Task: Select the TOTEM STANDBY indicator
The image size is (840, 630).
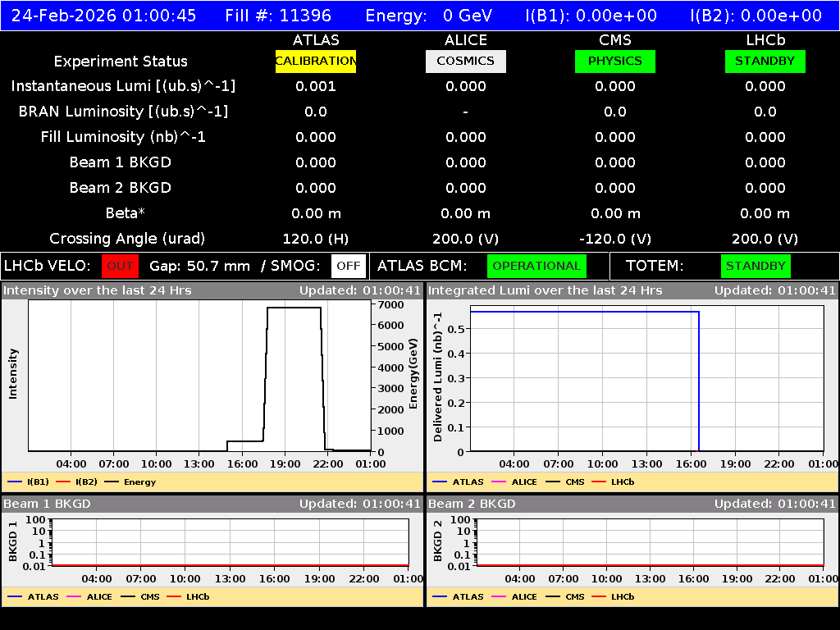Action: pyautogui.click(x=755, y=266)
